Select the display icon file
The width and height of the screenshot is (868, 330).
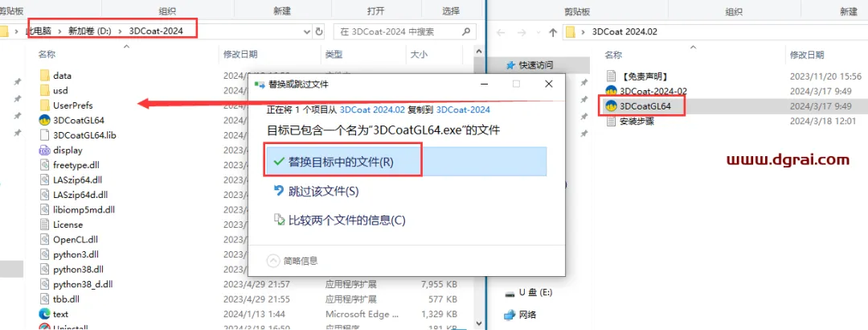[45, 150]
